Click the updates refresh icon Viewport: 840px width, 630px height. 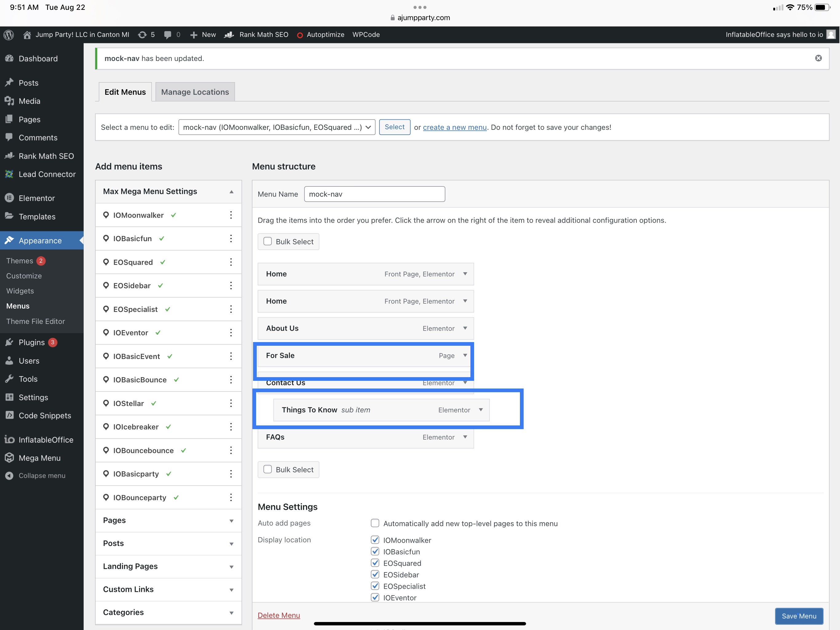142,34
